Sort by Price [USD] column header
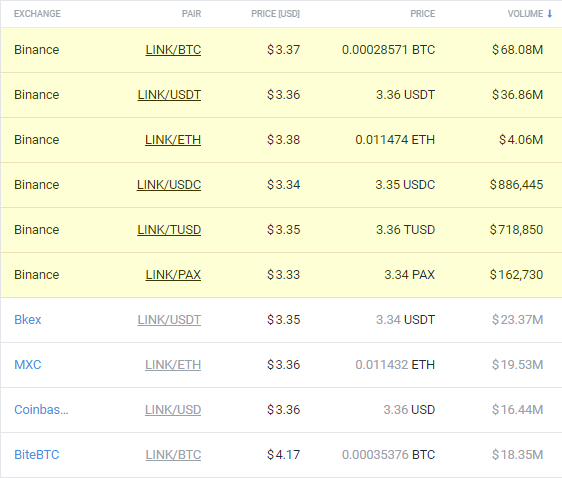 coord(275,14)
